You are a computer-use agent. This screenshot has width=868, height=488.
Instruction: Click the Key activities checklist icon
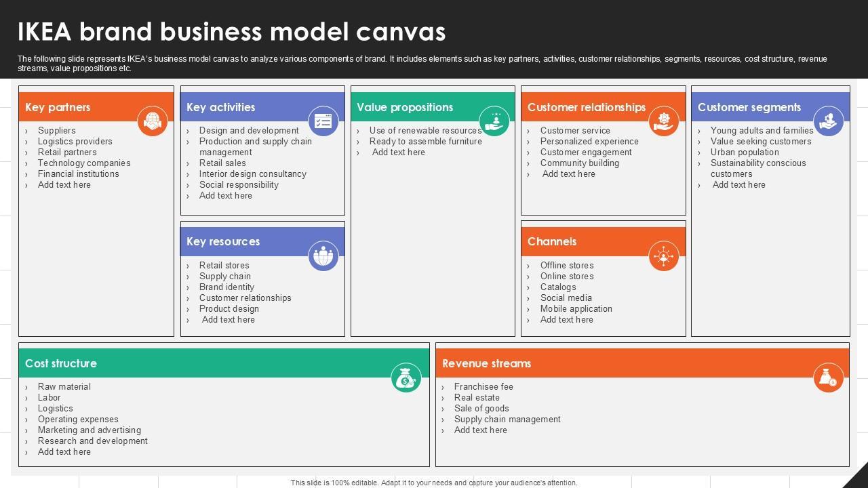(x=323, y=121)
